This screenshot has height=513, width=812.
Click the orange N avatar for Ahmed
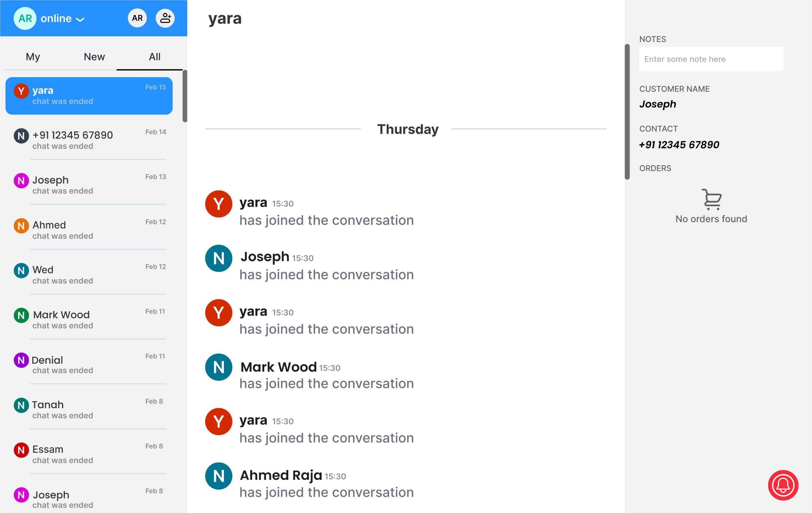[x=21, y=226]
